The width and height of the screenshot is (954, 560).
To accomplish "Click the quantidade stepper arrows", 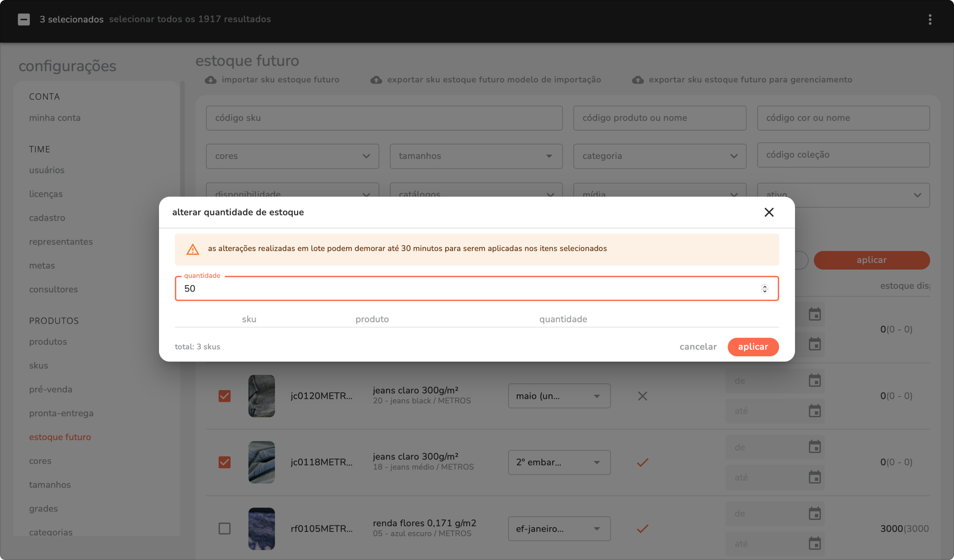I will pyautogui.click(x=764, y=289).
